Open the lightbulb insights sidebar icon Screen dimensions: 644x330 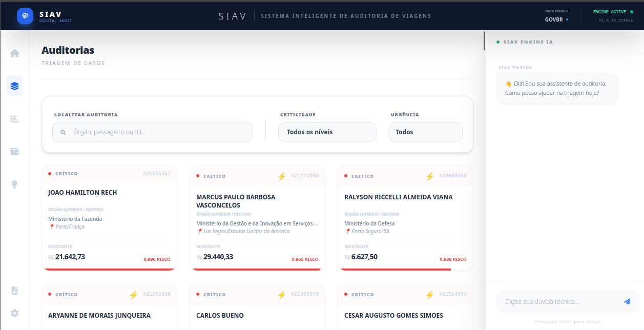tap(15, 184)
